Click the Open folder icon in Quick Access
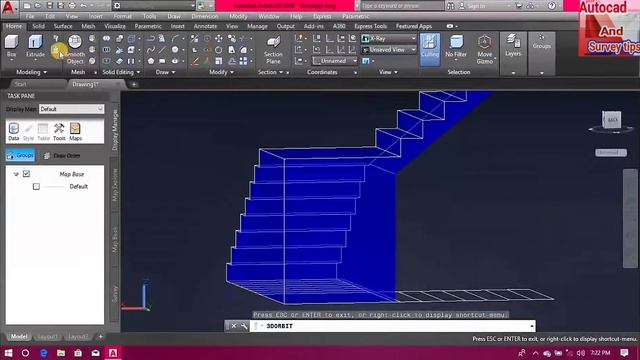Viewport: 640px width, 360px height. [x=38, y=6]
